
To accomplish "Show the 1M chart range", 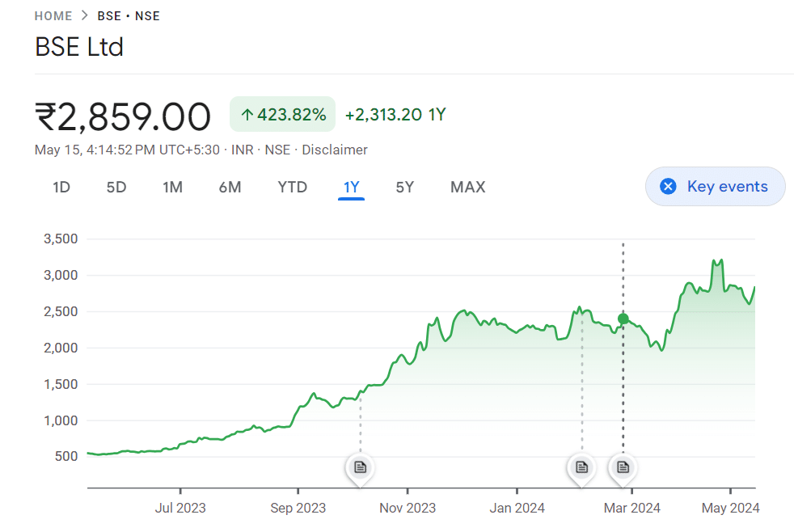I will pyautogui.click(x=172, y=188).
